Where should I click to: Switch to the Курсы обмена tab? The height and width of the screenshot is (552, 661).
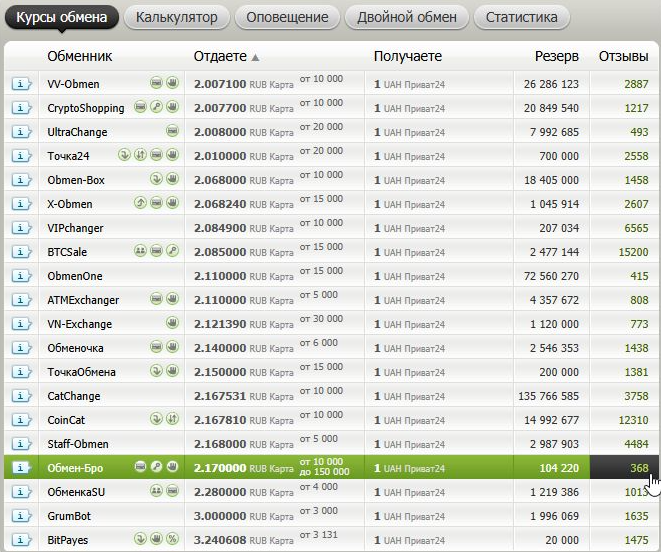(x=62, y=17)
